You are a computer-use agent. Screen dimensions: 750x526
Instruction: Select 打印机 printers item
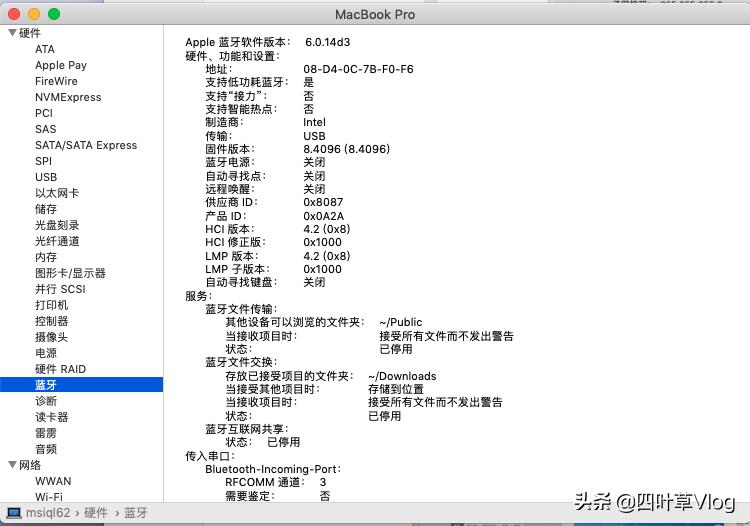coord(52,305)
